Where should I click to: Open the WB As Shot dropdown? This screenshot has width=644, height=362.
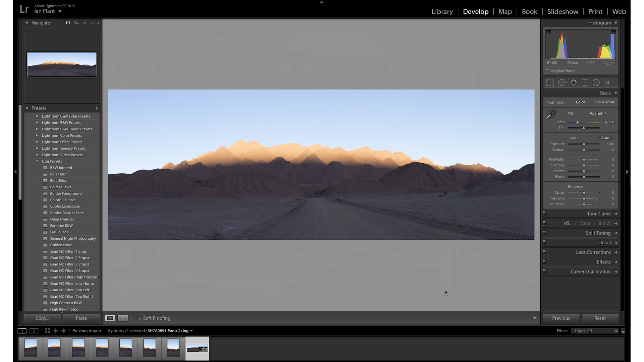click(x=598, y=113)
